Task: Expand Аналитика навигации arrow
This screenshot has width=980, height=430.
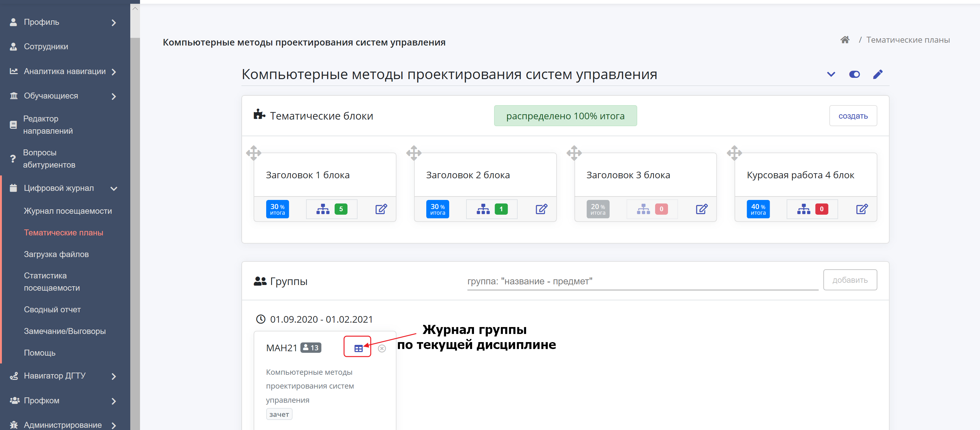Action: point(113,72)
